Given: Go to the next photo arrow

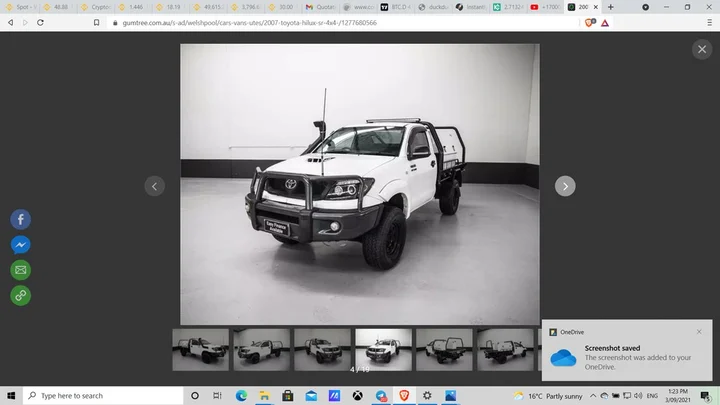Looking at the screenshot, I should tap(565, 186).
